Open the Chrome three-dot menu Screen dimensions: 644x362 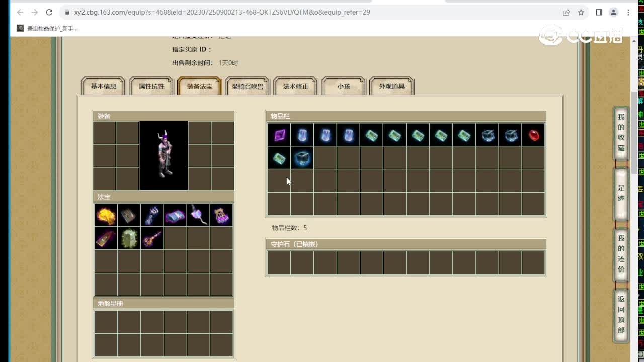628,12
